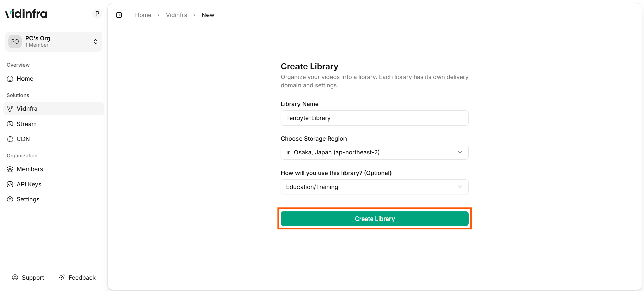Go to Vidinfra breadcrumb
Screen dimensions: 644x291
point(177,15)
